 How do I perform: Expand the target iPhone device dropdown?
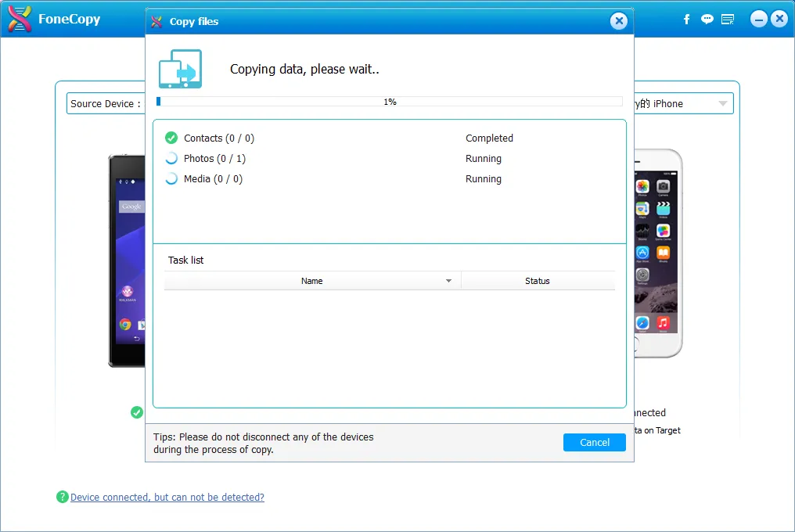(x=723, y=103)
